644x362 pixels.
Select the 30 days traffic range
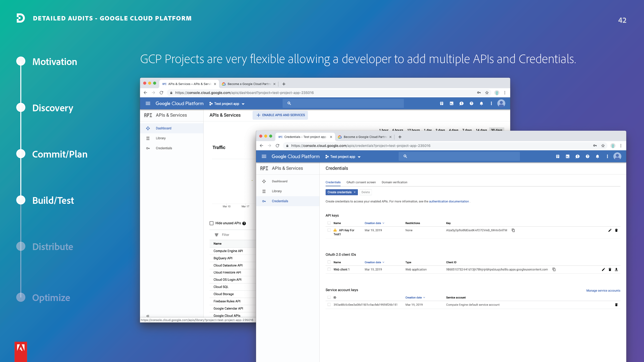click(496, 130)
